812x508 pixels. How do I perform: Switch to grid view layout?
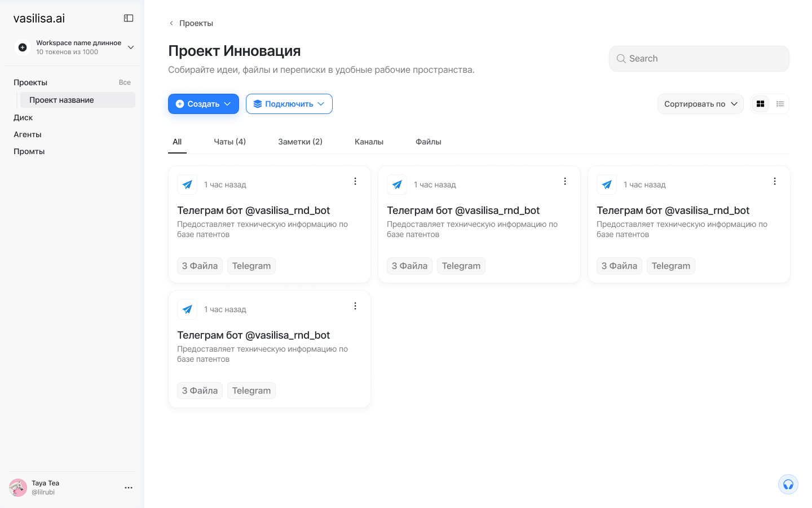click(x=761, y=104)
